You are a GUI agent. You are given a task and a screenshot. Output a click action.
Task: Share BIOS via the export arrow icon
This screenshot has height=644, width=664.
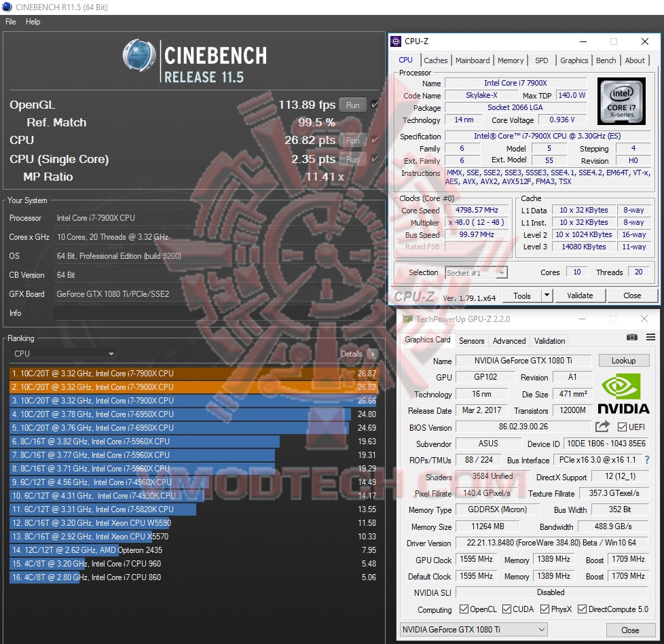(602, 426)
